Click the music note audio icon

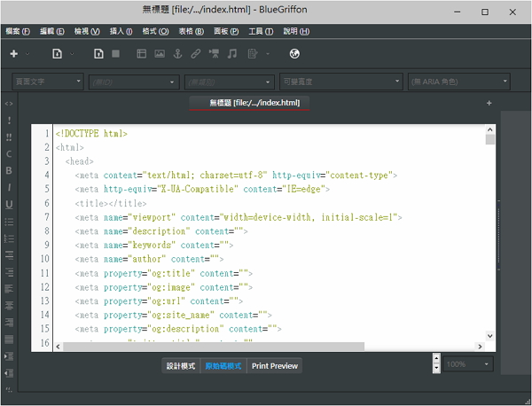(x=232, y=53)
